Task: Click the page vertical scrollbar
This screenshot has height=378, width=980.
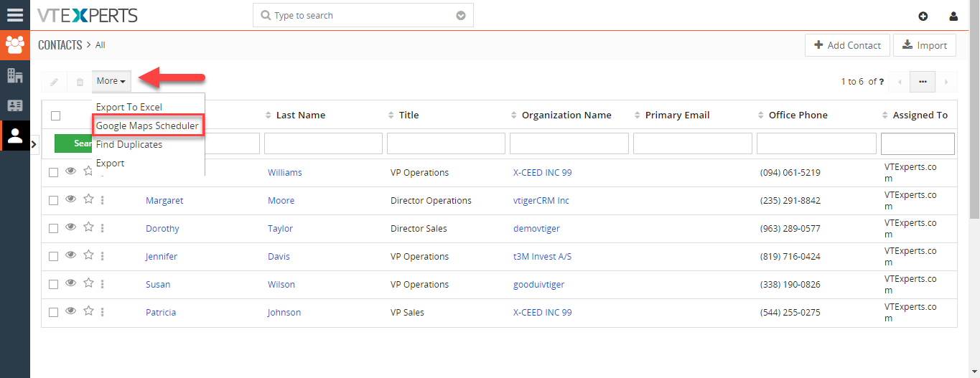Action: [x=974, y=115]
